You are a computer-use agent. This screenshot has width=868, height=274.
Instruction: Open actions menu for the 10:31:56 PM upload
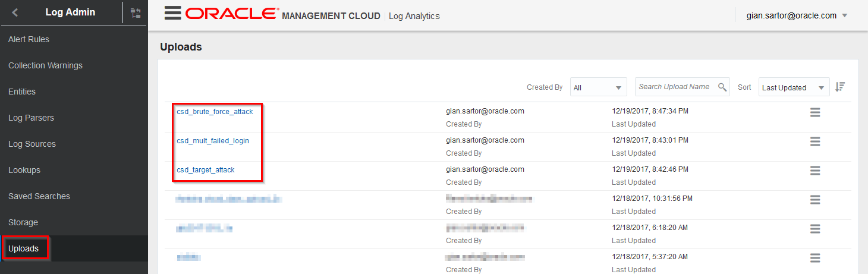coord(815,200)
